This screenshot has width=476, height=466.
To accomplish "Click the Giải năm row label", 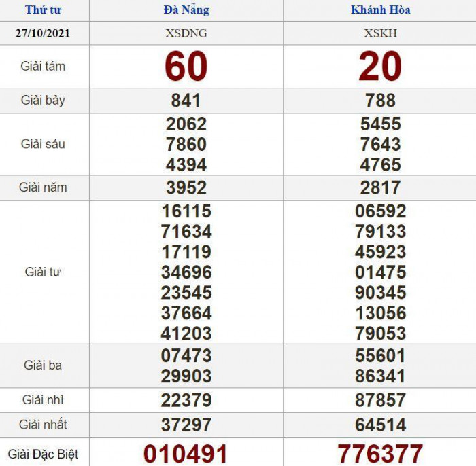I will 43,187.
